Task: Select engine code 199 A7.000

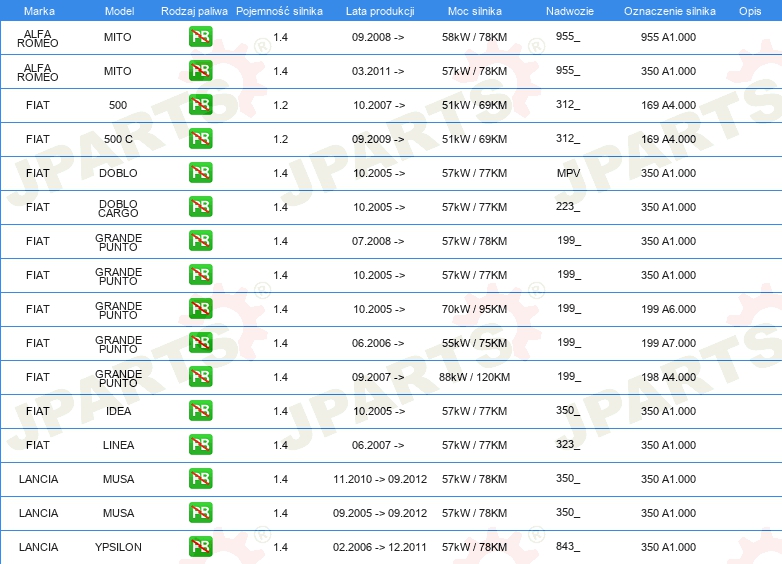Action: [x=668, y=343]
